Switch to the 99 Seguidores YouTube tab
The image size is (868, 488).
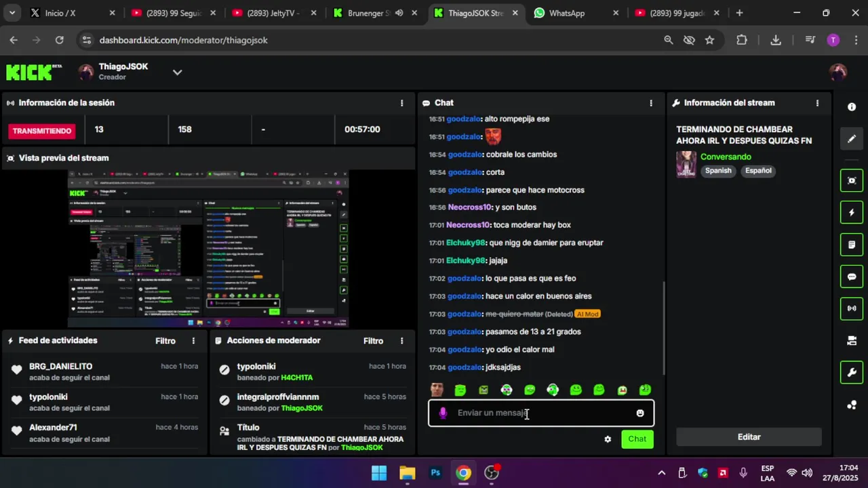point(173,13)
